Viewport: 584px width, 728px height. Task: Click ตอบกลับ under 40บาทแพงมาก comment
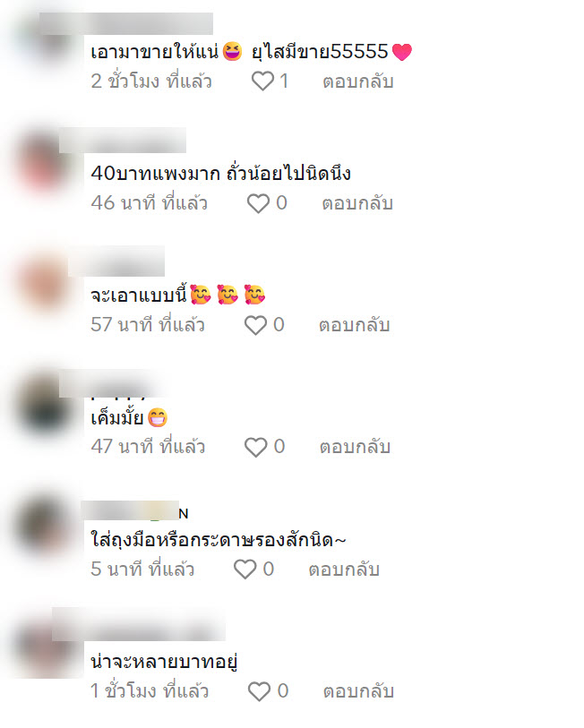[357, 203]
